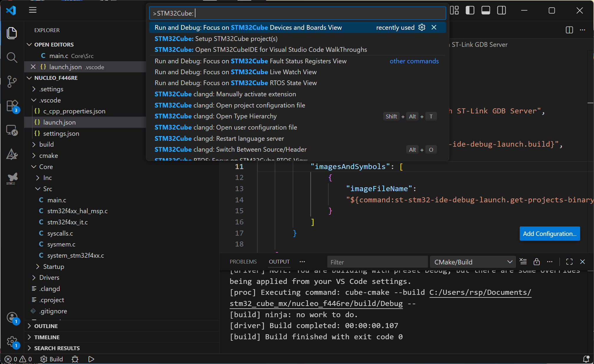The width and height of the screenshot is (594, 364).
Task: Open the Extensions view
Action: pos(12,106)
